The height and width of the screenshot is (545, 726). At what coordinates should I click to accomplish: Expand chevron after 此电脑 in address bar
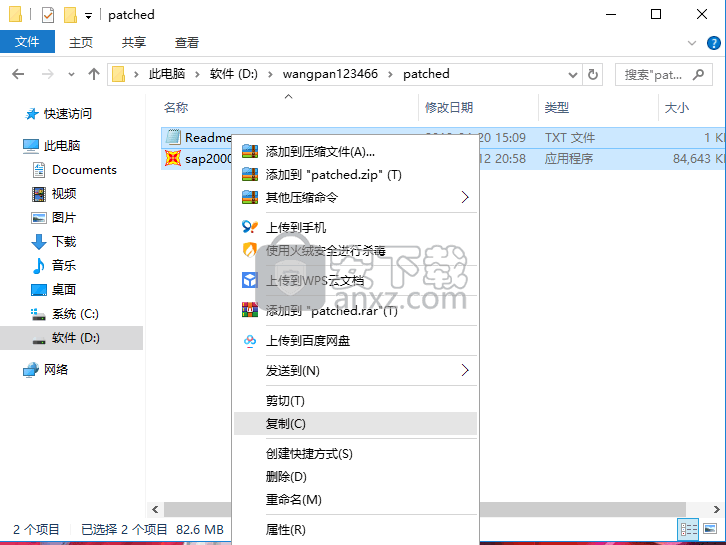[x=198, y=74]
